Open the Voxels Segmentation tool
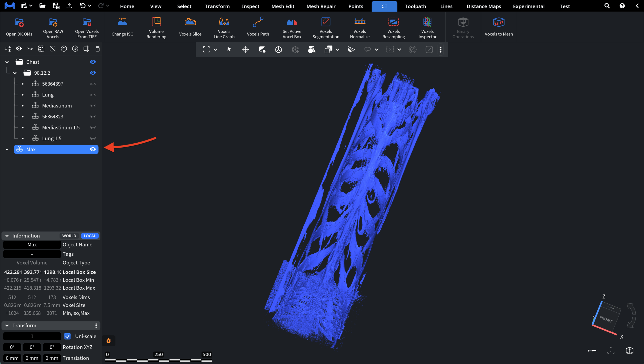This screenshot has width=644, height=364. click(x=326, y=28)
